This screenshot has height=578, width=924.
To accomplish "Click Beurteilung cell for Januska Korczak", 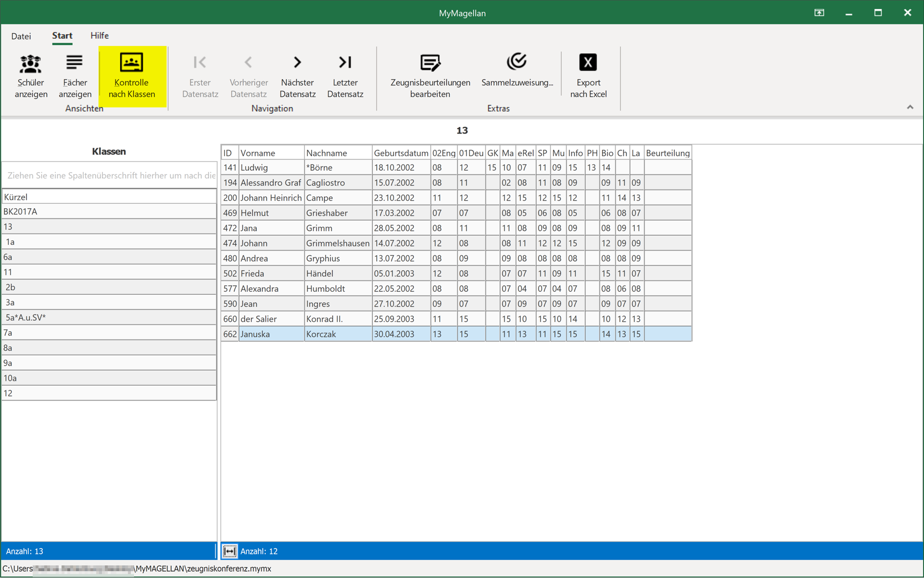I will [668, 334].
